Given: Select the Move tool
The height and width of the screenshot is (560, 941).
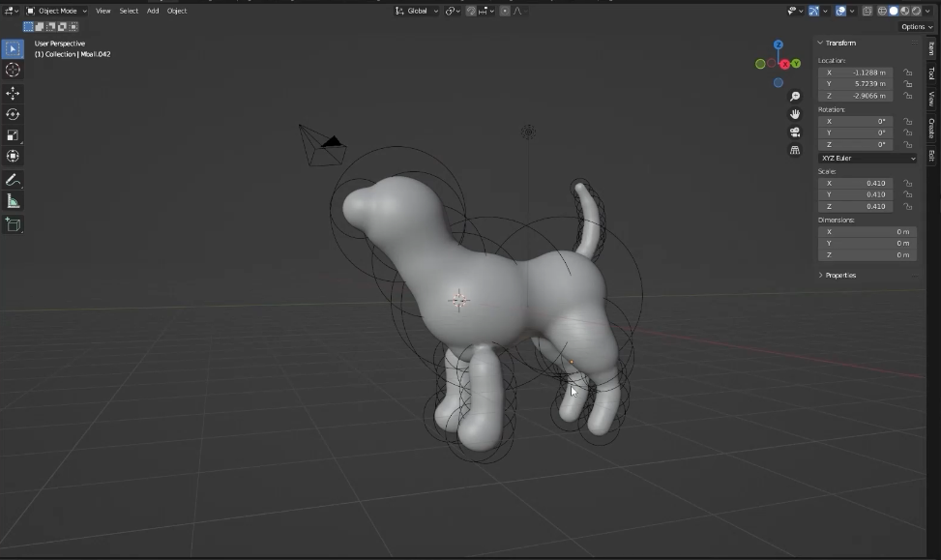Looking at the screenshot, I should click(x=13, y=93).
